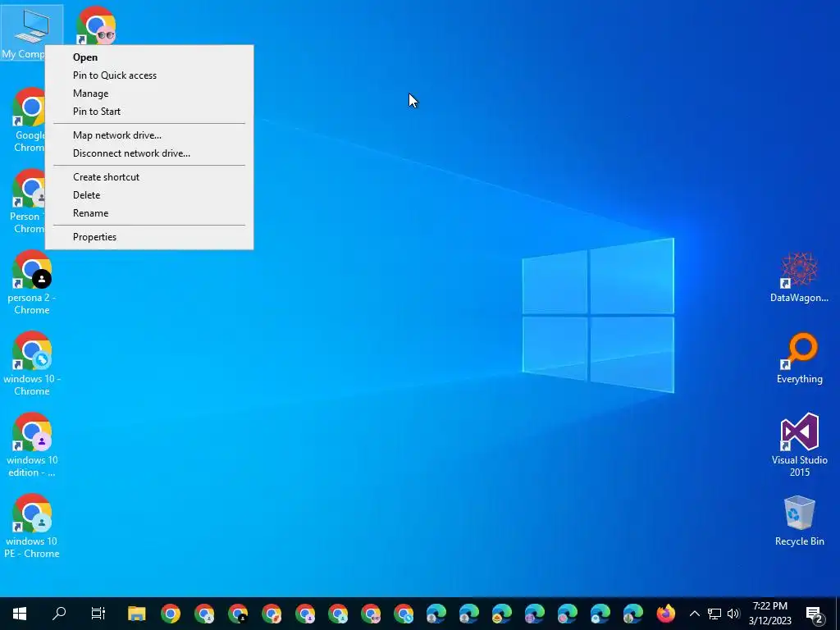Screen dimensions: 840x630
Task: Select Pin to Quick access
Action: (149, 75)
